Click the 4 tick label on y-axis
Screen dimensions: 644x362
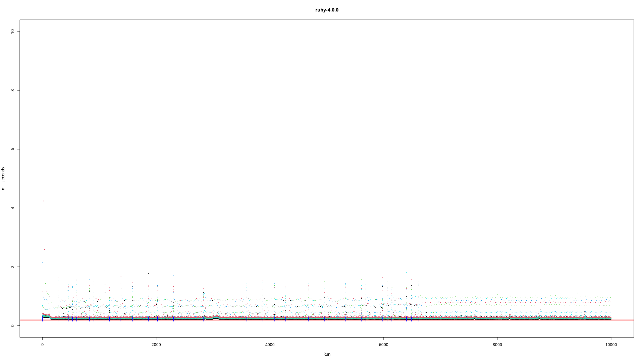click(x=13, y=208)
